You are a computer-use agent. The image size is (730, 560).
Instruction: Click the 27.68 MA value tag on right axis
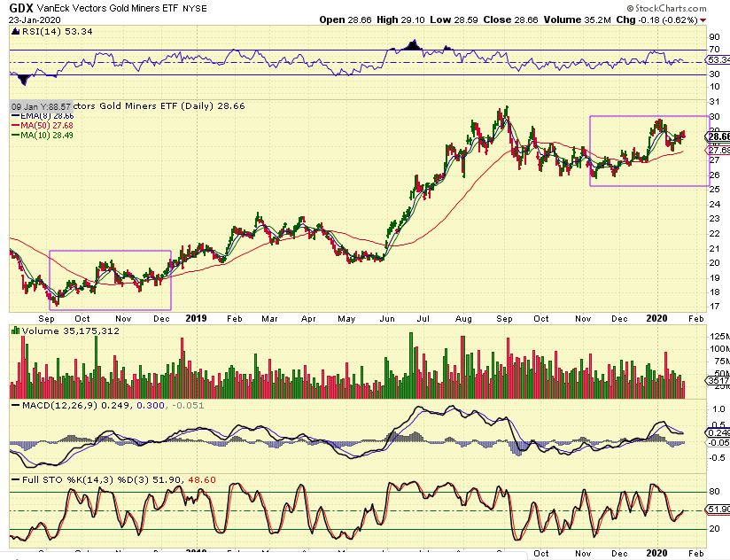718,151
